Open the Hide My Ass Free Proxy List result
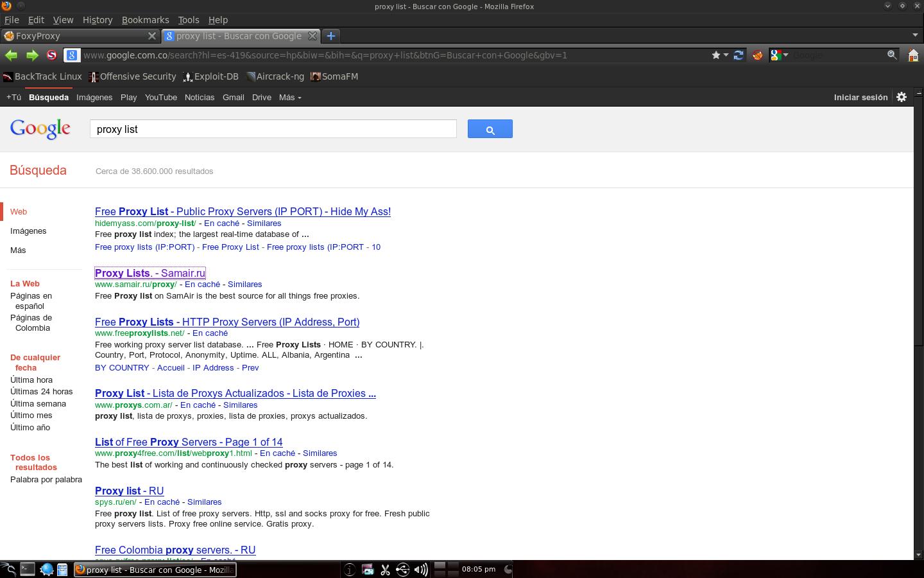This screenshot has height=578, width=924. click(243, 211)
